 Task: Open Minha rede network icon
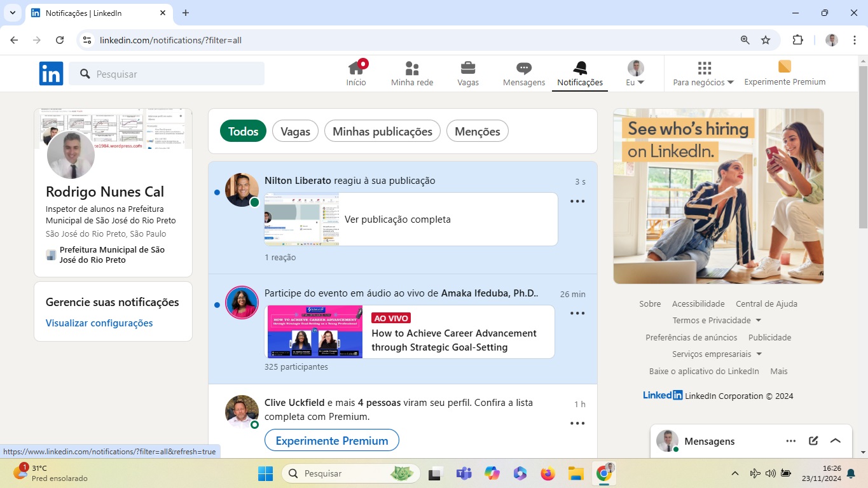(x=412, y=74)
